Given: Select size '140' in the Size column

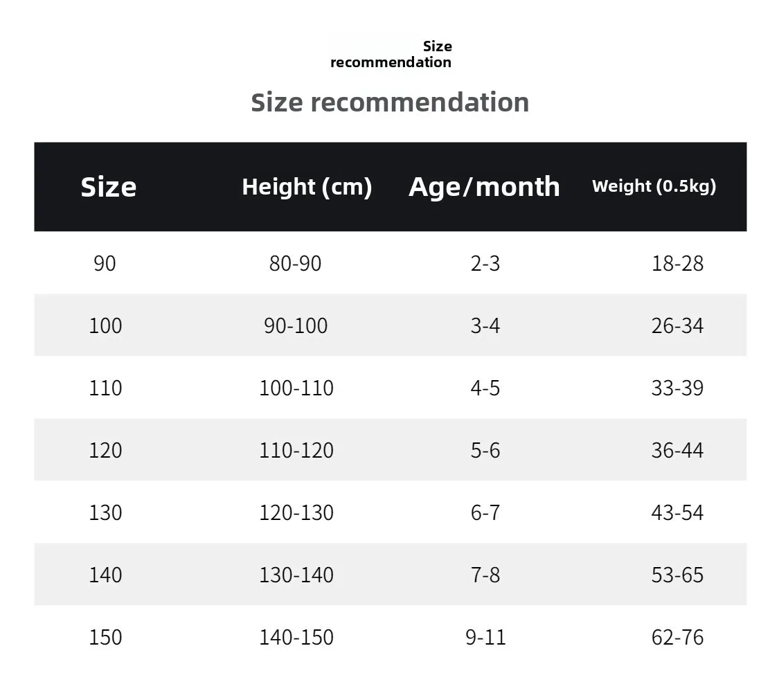Looking at the screenshot, I should [105, 575].
